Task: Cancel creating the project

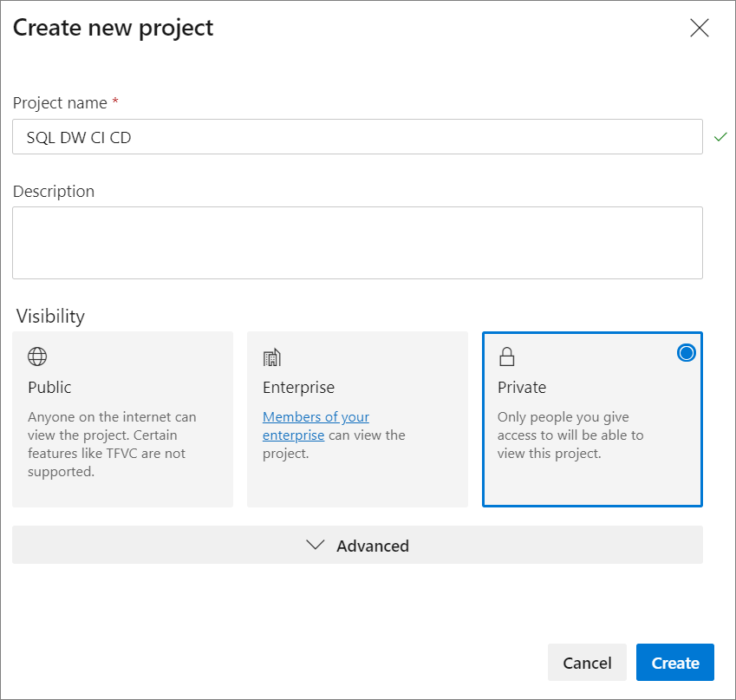Action: [587, 662]
